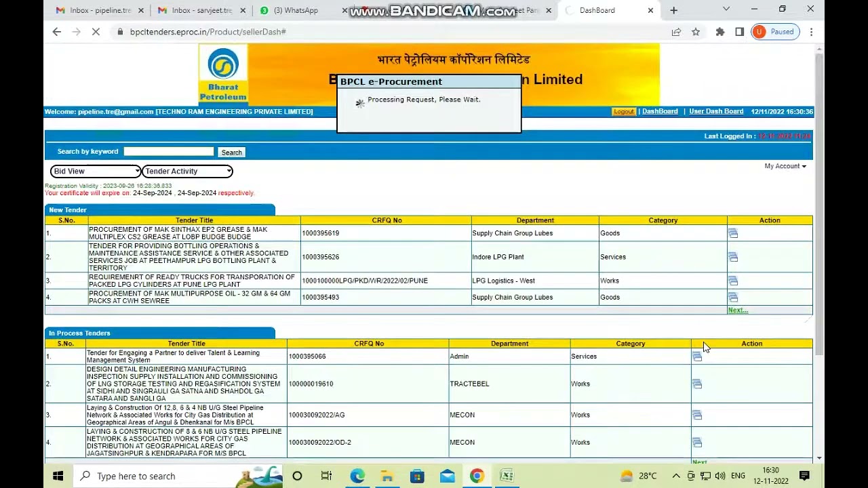Open Task View on taskbar
The width and height of the screenshot is (868, 488).
(326, 476)
